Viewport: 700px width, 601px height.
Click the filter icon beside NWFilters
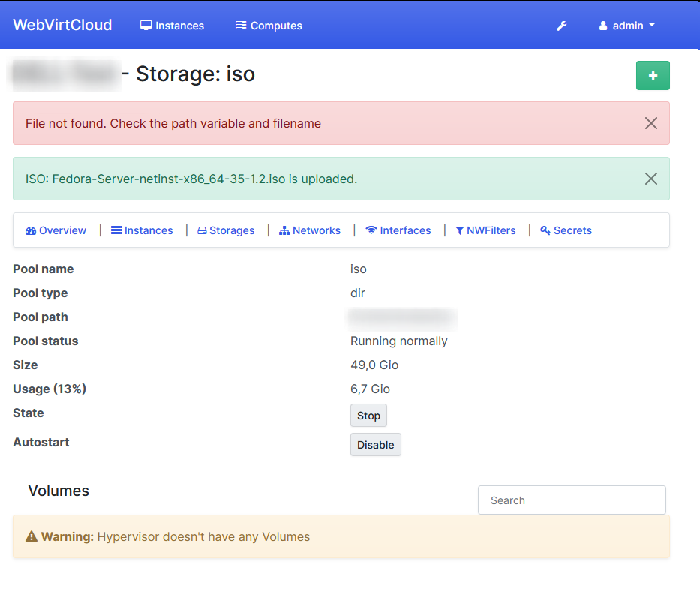tap(459, 230)
